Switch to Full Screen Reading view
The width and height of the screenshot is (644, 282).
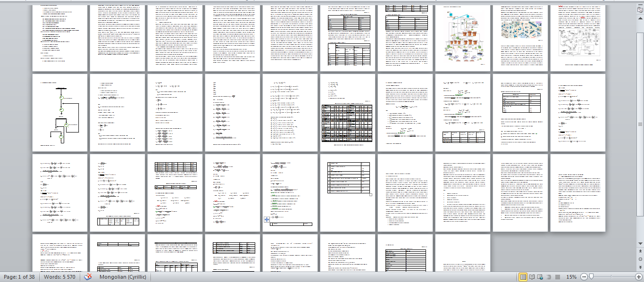point(532,277)
